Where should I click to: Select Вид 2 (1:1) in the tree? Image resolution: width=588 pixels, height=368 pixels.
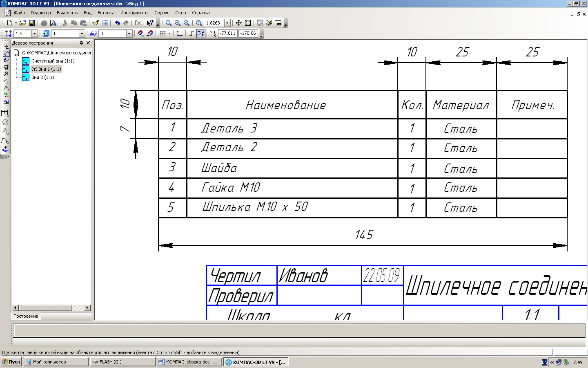coord(42,77)
